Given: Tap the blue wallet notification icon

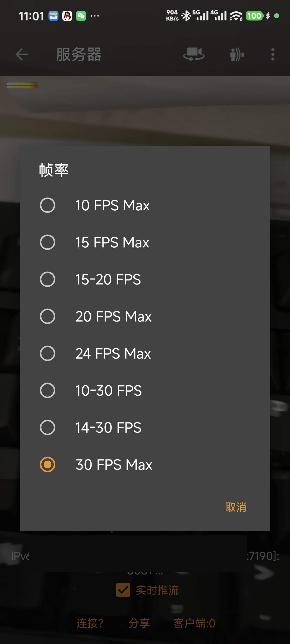Looking at the screenshot, I should coord(53,16).
